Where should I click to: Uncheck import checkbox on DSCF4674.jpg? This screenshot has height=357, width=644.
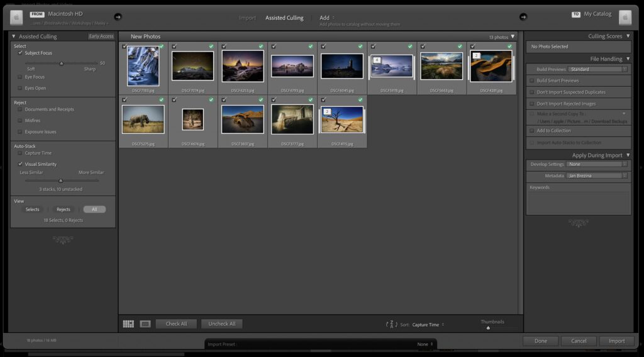coord(174,100)
